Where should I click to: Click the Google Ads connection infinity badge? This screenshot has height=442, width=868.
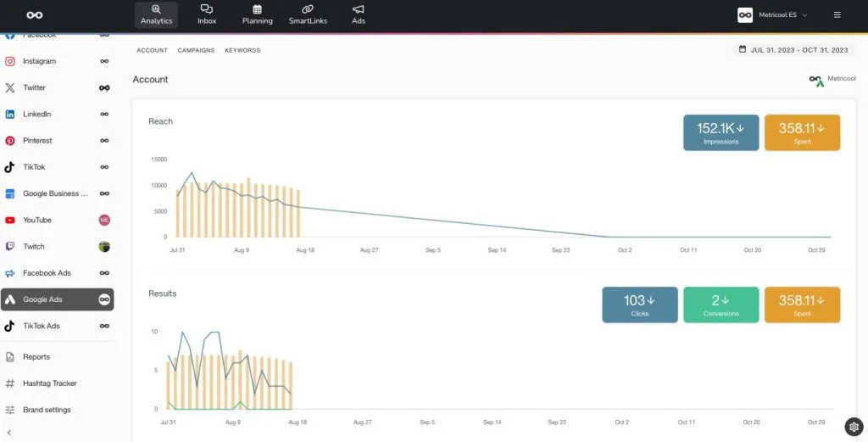pyautogui.click(x=104, y=299)
